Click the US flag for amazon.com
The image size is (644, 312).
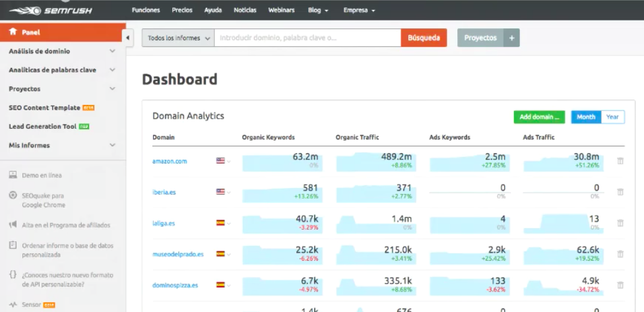pyautogui.click(x=220, y=160)
